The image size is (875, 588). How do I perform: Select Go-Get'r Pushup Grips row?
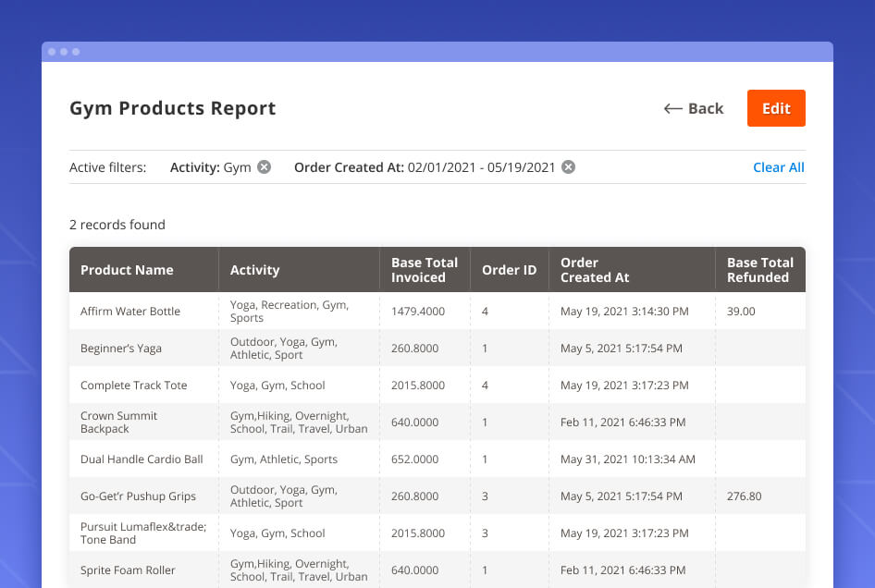pos(138,496)
